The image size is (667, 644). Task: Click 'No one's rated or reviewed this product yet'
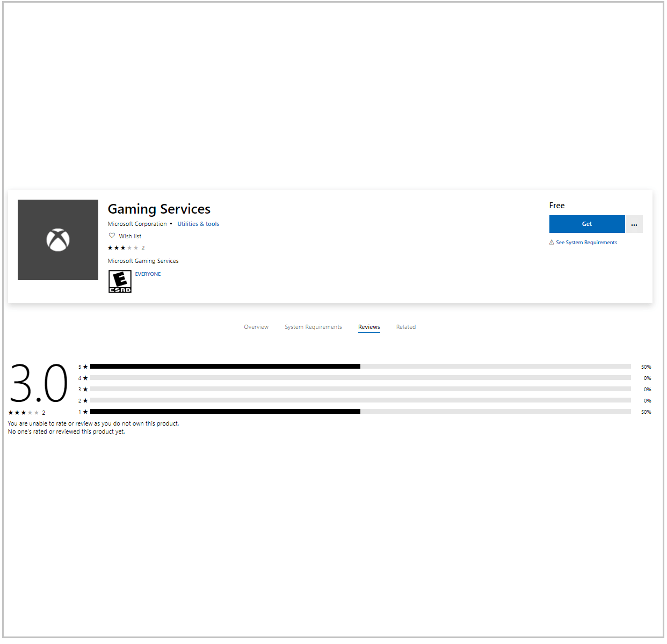66,431
